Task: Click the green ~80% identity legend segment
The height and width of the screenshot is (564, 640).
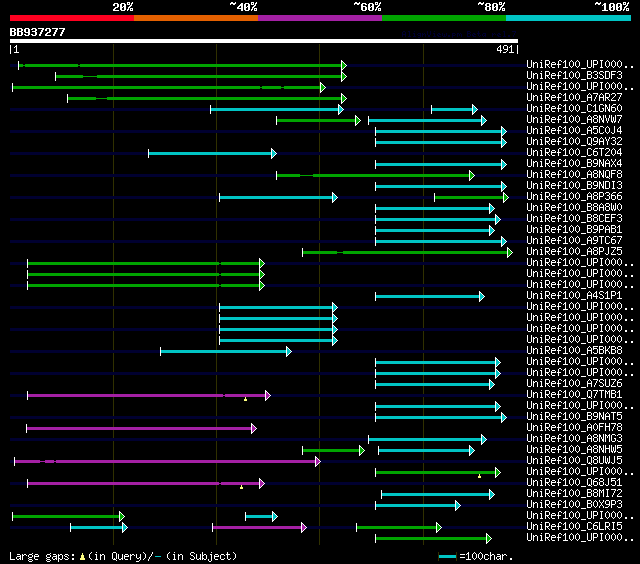Action: click(444, 18)
